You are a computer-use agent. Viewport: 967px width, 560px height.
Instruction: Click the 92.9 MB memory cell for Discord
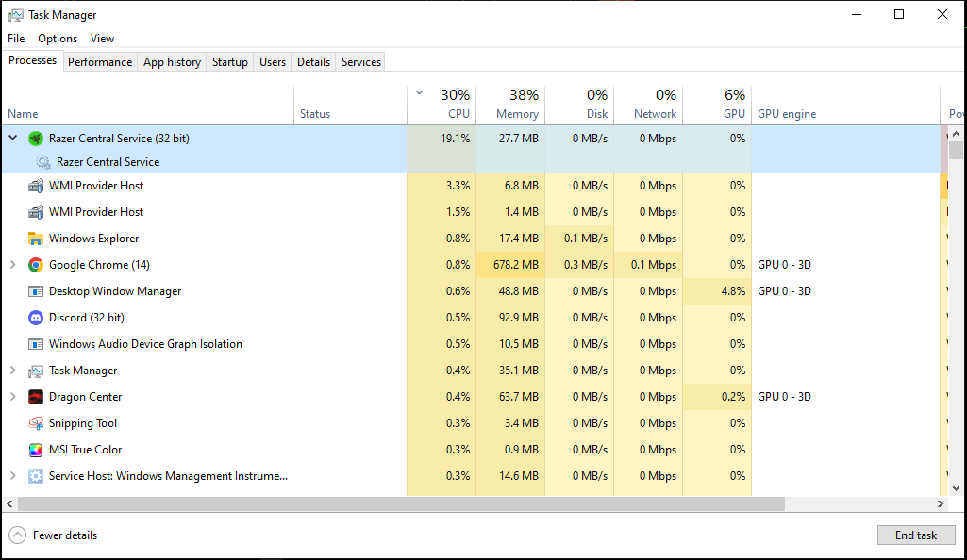tap(510, 318)
